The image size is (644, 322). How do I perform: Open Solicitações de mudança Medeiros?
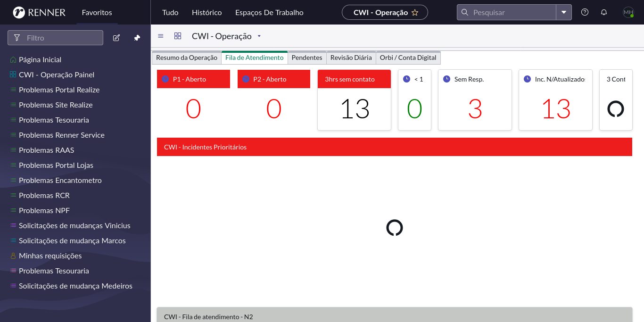(75, 286)
